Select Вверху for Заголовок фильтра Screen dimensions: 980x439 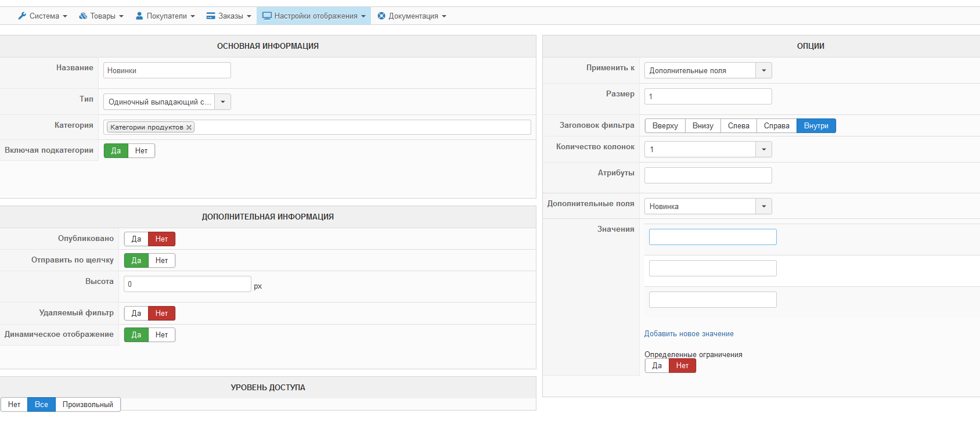(x=665, y=126)
